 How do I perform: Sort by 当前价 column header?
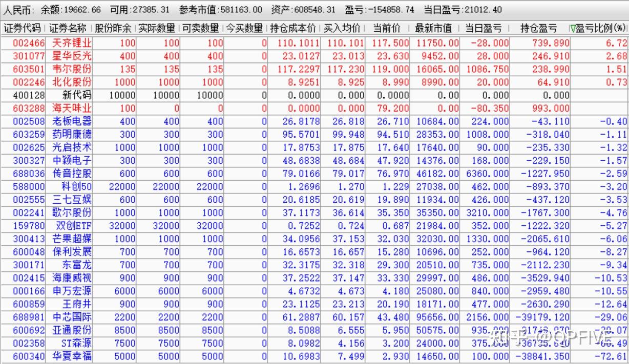[x=387, y=28]
